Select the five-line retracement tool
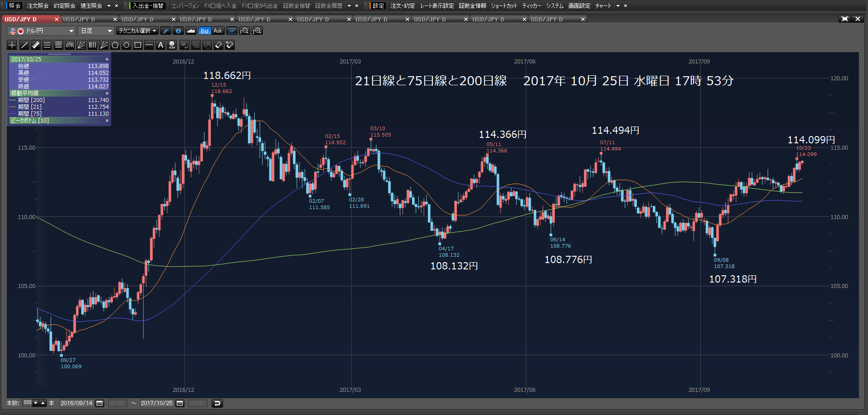The height and width of the screenshot is (415, 868). (x=58, y=45)
